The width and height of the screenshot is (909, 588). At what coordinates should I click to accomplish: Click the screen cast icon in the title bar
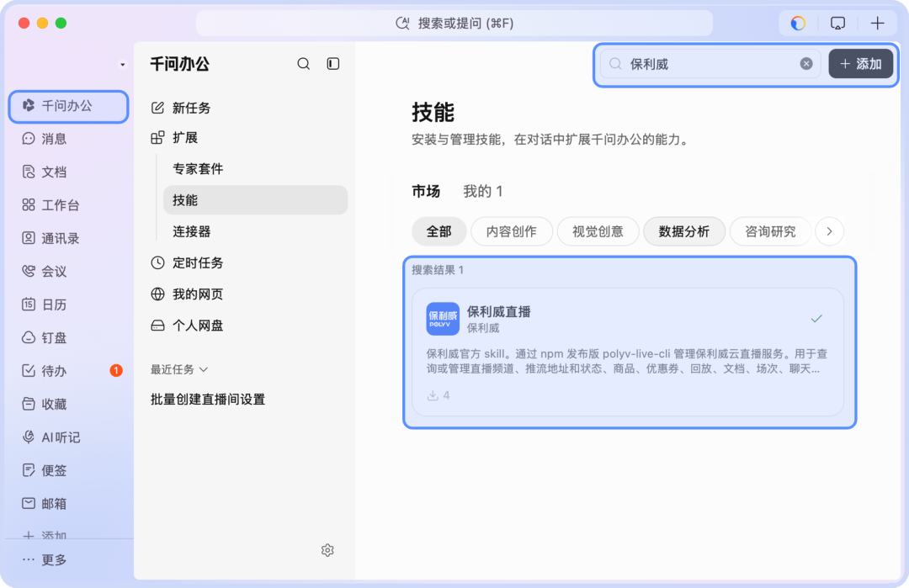[837, 24]
